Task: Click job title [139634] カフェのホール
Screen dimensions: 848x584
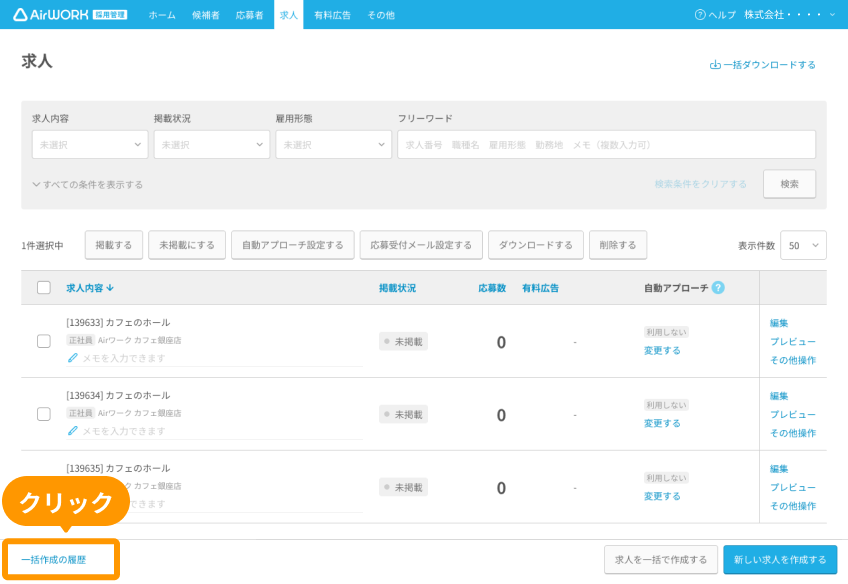Action: [118, 395]
